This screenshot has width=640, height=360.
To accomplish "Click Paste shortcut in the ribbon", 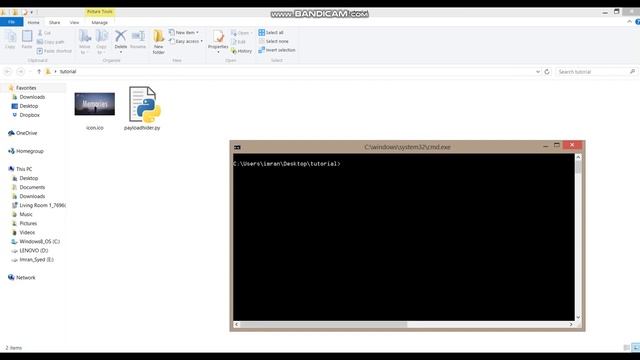I will [54, 51].
